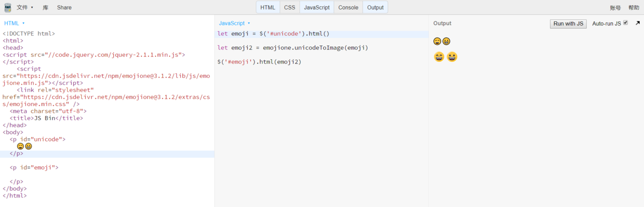Open the HTML panel language dropdown
The width and height of the screenshot is (644, 207).
[x=15, y=23]
